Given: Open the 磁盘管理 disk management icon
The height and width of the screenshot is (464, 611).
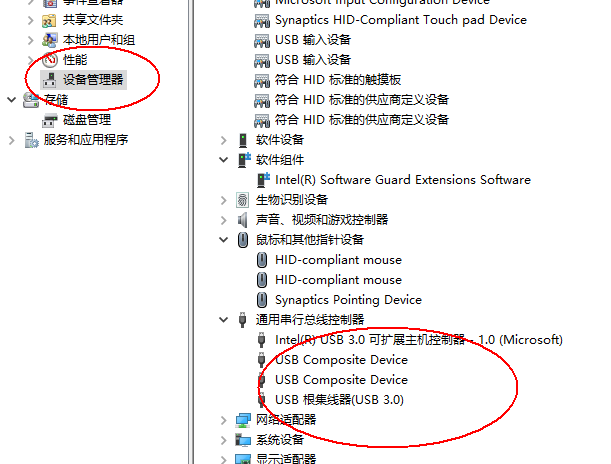Looking at the screenshot, I should click(49, 120).
